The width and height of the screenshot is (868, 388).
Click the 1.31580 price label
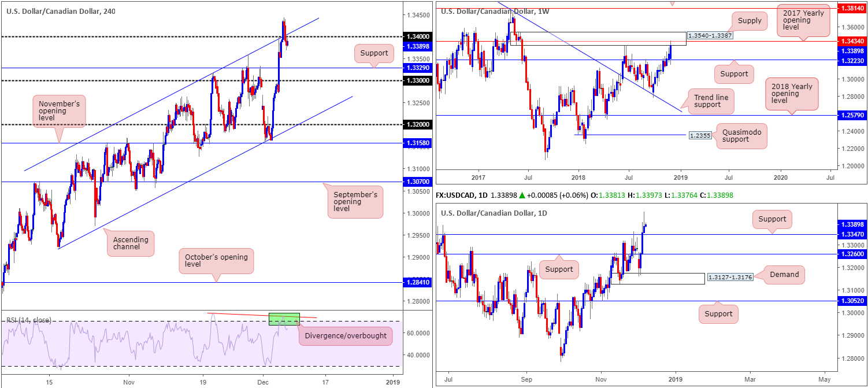click(x=418, y=143)
